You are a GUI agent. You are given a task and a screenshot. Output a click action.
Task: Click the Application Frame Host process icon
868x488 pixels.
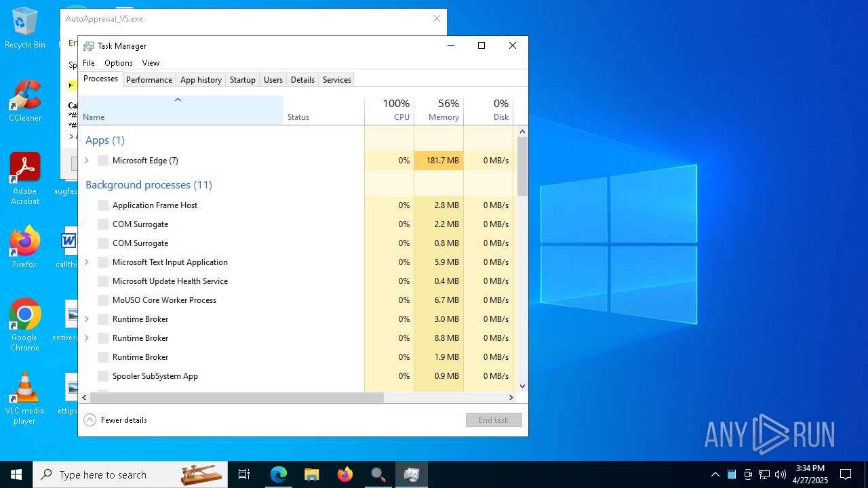(x=103, y=205)
